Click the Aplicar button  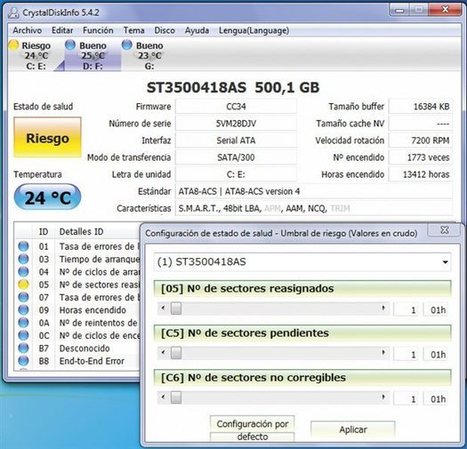coord(353,430)
